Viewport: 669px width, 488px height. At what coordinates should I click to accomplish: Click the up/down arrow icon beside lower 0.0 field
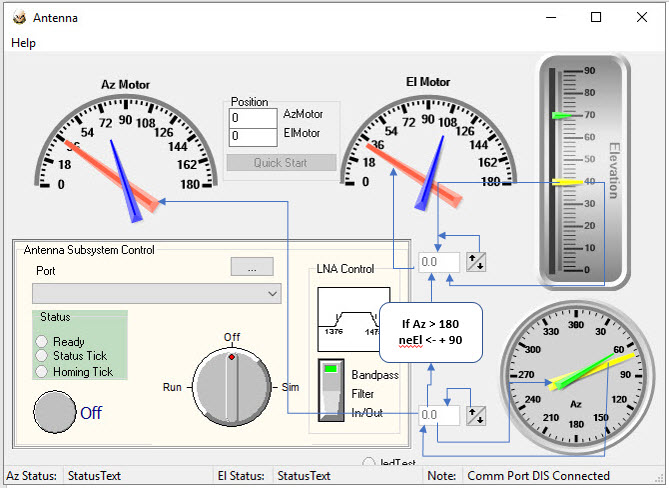tap(477, 414)
